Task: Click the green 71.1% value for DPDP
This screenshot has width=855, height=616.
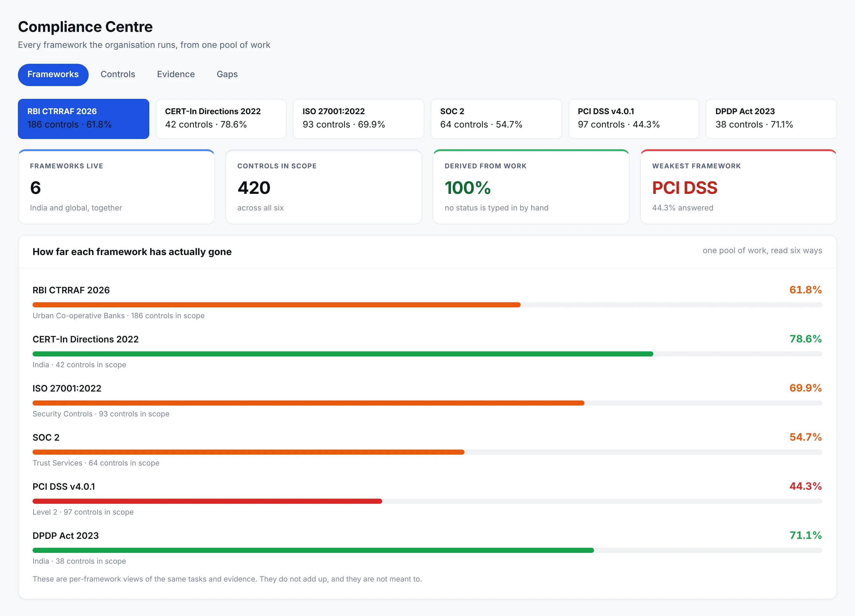Action: (806, 535)
